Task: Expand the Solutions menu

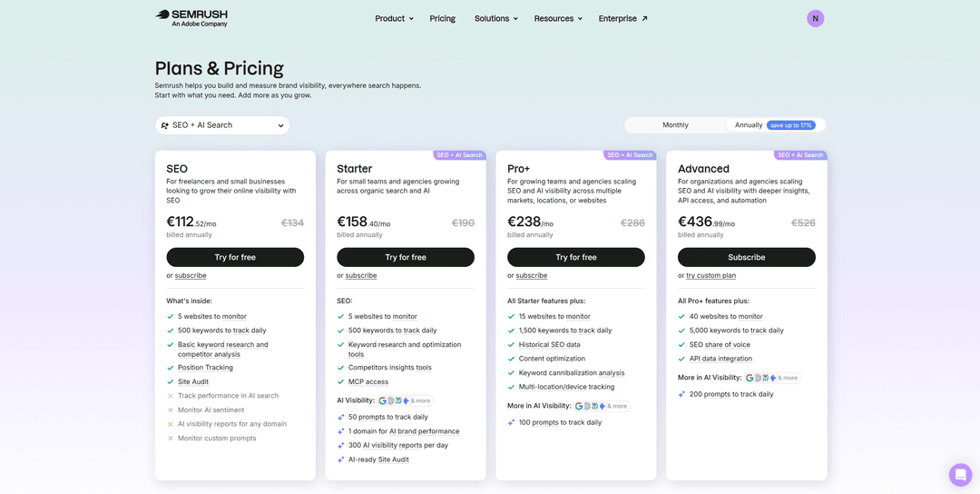Action: tap(496, 19)
